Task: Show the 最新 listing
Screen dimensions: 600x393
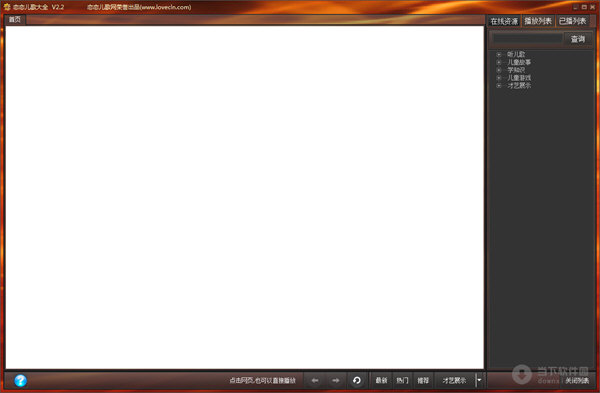Action: [x=381, y=380]
